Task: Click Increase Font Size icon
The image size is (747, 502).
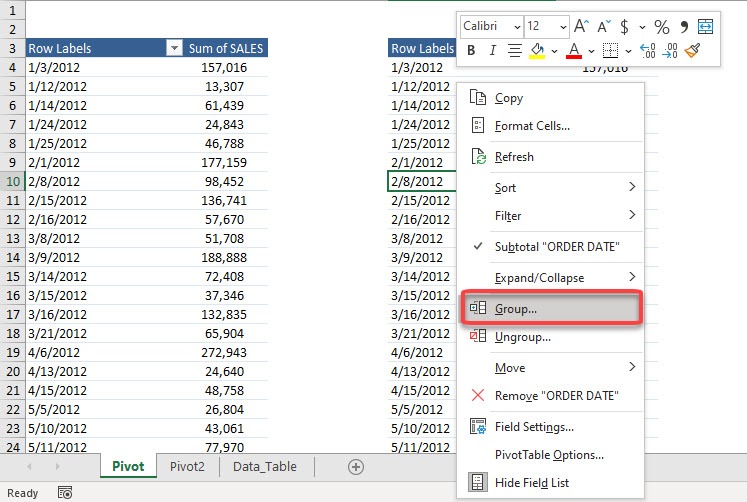Action: tap(581, 26)
